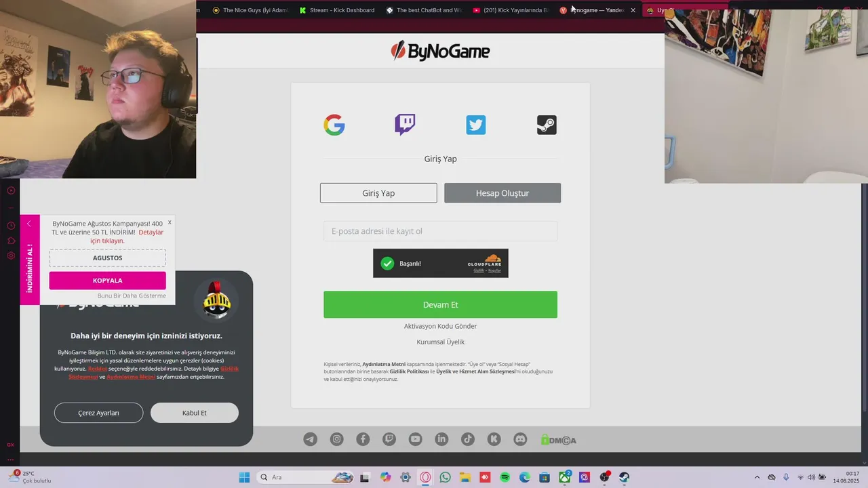Image resolution: width=868 pixels, height=488 pixels.
Task: Open the Aydınlatma Metni link in cookie banner
Action: (131, 377)
